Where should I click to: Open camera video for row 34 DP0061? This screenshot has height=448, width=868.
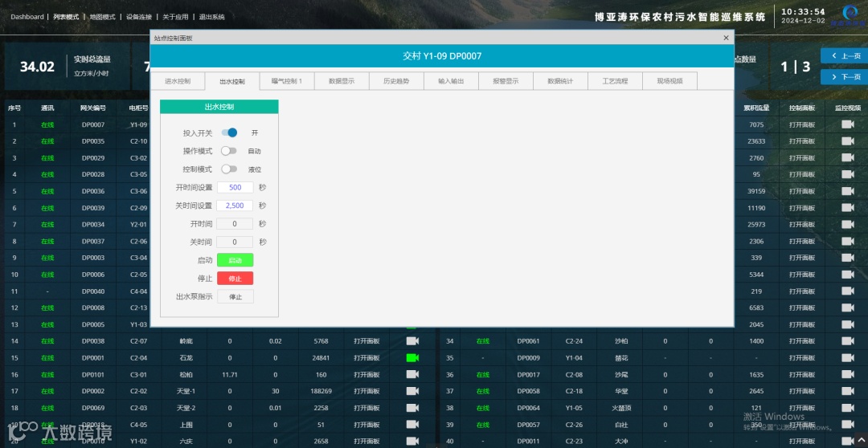pyautogui.click(x=848, y=341)
